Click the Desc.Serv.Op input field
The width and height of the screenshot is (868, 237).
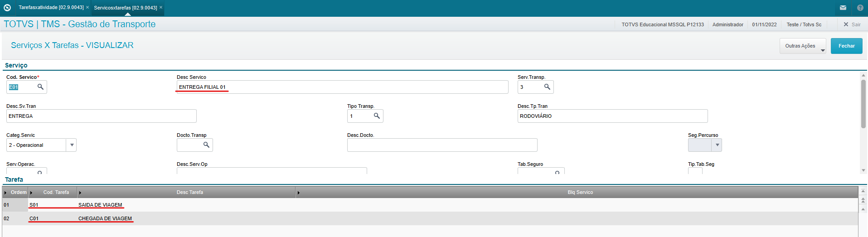272,171
